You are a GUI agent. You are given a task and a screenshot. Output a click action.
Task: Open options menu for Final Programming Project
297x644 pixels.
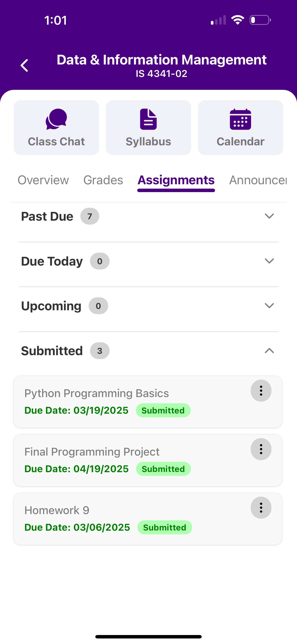click(261, 449)
